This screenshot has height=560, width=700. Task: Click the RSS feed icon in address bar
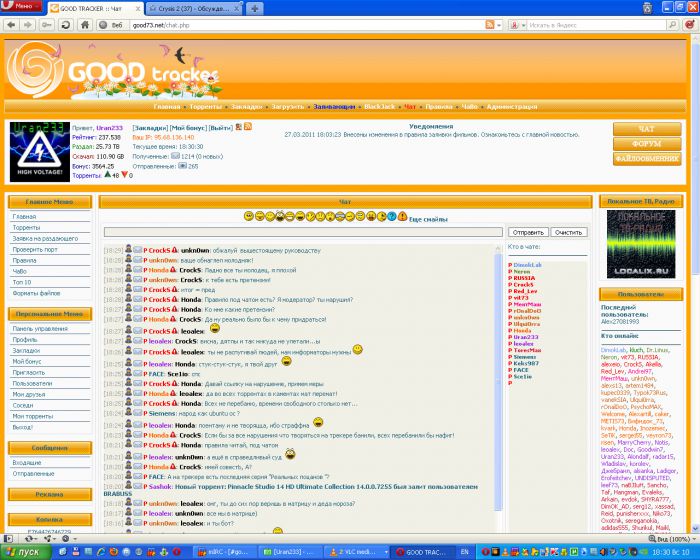pyautogui.click(x=489, y=24)
